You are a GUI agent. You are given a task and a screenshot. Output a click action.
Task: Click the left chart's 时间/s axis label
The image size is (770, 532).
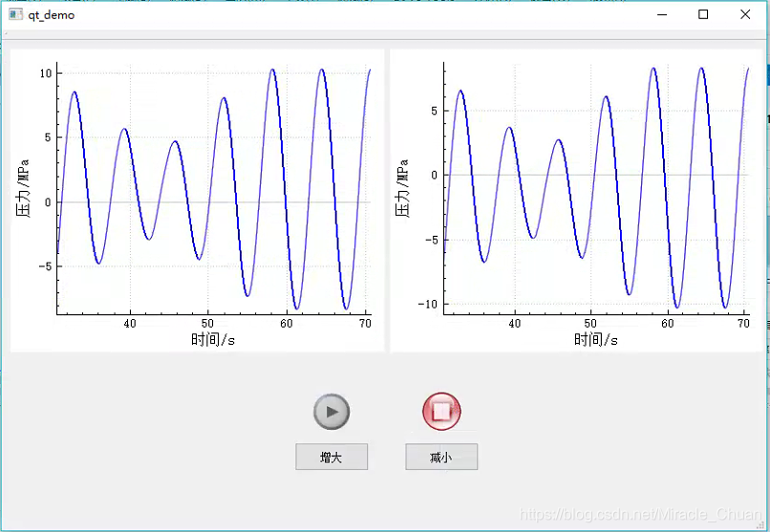pos(213,339)
